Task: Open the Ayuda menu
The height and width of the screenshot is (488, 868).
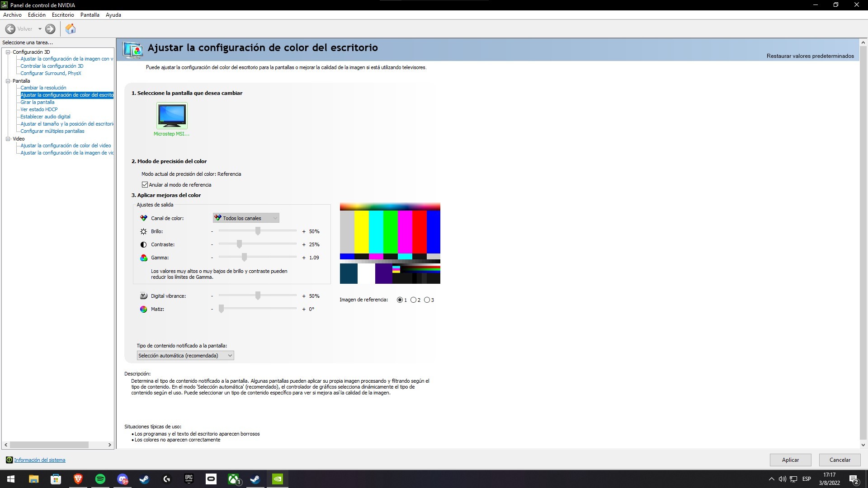Action: (x=113, y=15)
